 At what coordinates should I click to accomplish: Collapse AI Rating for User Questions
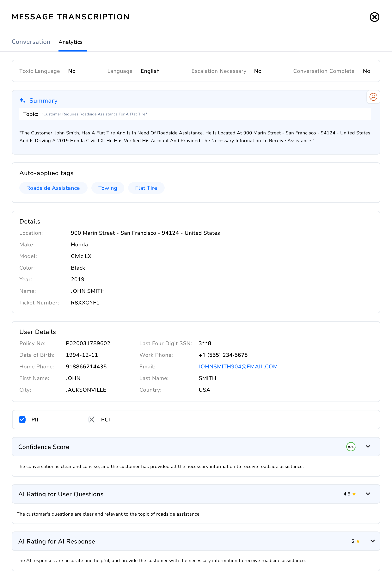click(x=368, y=494)
